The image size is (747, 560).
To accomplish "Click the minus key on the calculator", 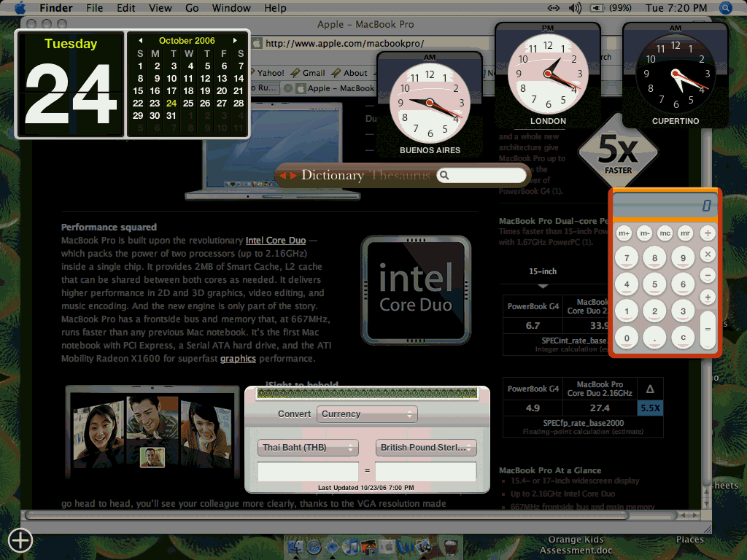I will [x=708, y=276].
